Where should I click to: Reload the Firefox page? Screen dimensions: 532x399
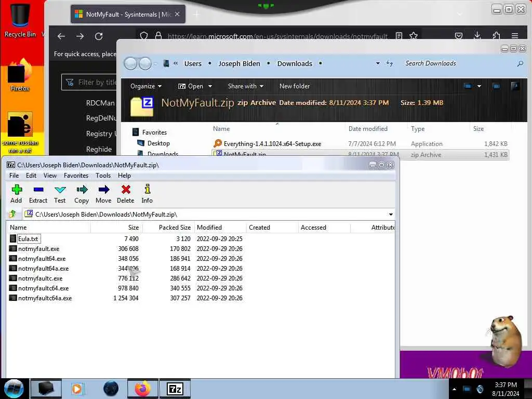99,36
